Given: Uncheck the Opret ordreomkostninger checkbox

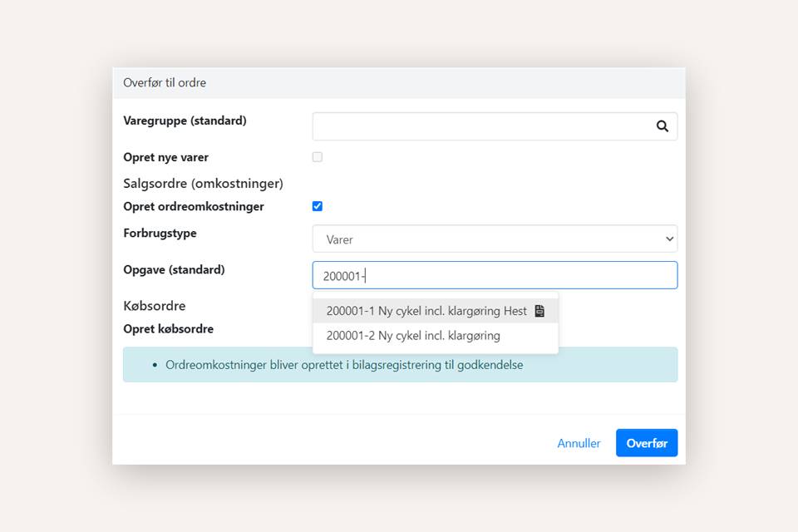Looking at the screenshot, I should click(318, 206).
